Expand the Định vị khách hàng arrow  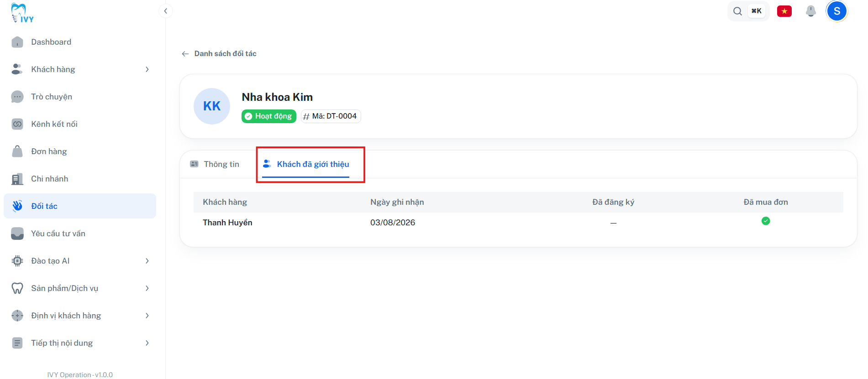(147, 316)
